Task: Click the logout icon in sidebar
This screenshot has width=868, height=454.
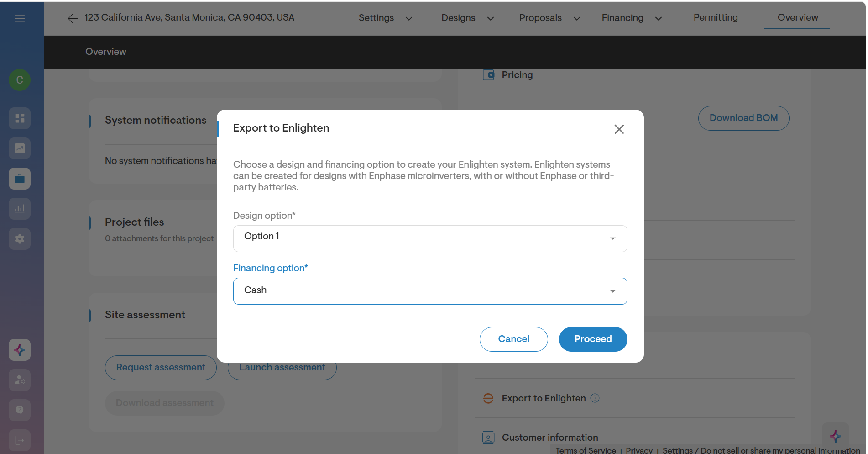Action: 20,440
